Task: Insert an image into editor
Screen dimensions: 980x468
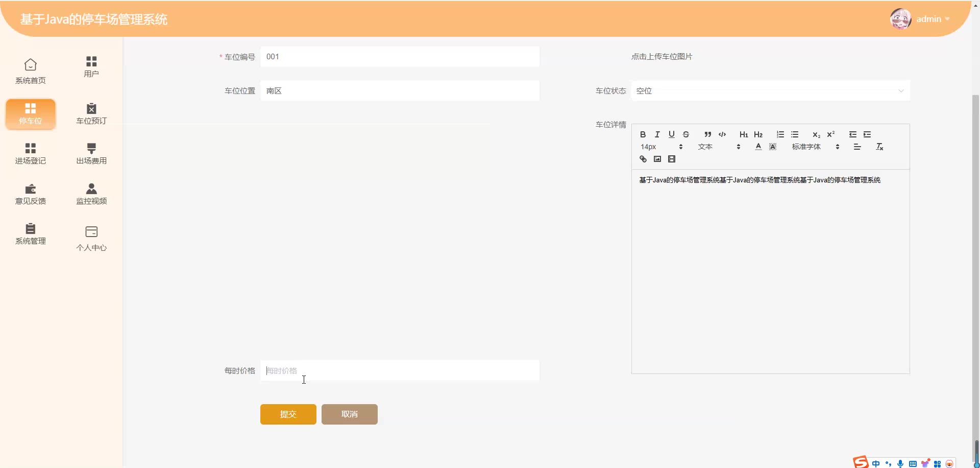Action: coord(657,159)
